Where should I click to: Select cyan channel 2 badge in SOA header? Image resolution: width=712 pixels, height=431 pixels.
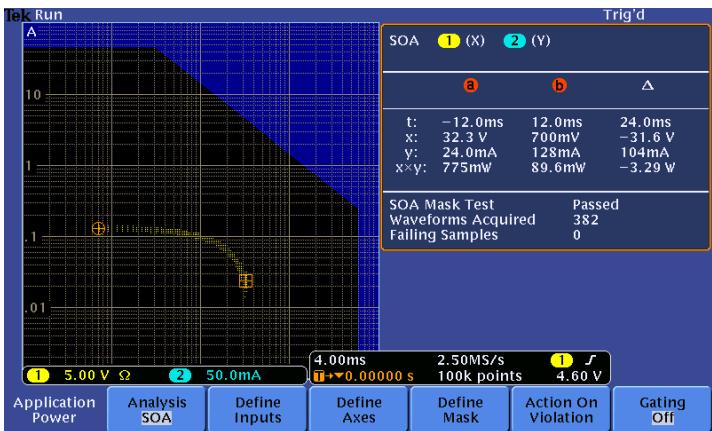tap(514, 41)
